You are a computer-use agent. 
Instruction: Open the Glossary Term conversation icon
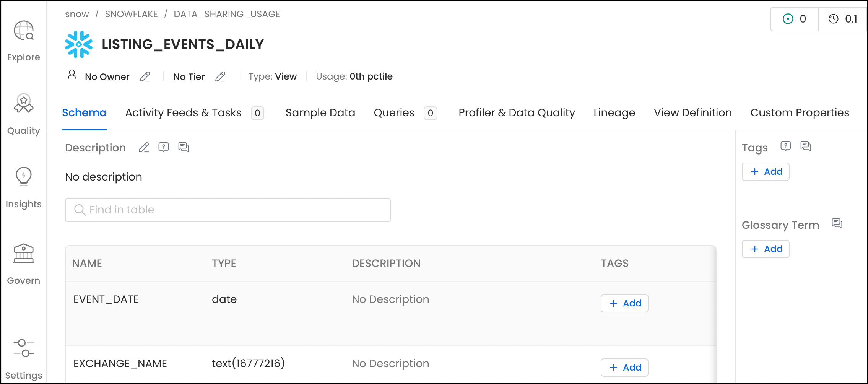(x=837, y=223)
